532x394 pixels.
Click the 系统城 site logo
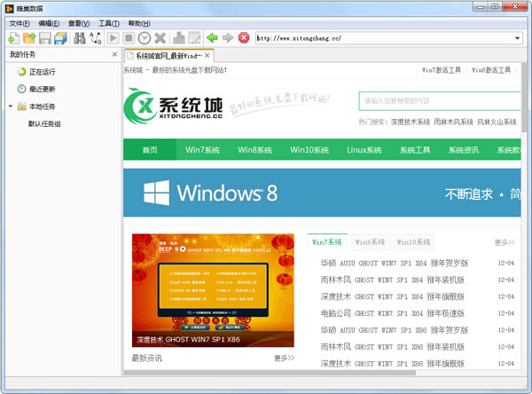tap(174, 106)
